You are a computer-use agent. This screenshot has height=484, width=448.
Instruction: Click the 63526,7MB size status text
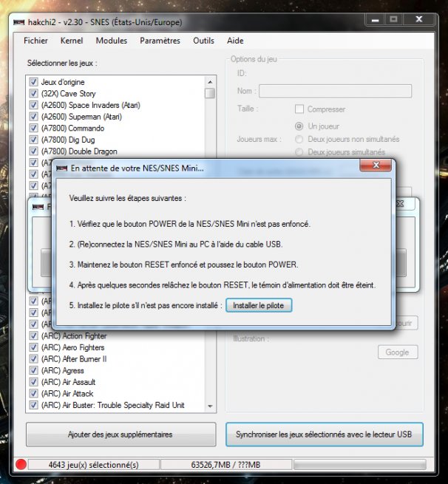[225, 465]
